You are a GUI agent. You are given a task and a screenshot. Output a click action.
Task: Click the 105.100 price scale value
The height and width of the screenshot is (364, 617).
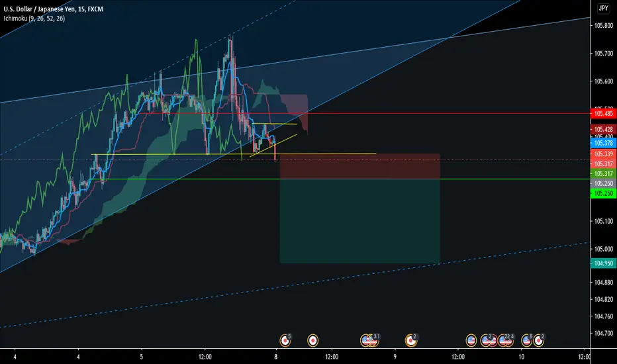click(x=604, y=221)
